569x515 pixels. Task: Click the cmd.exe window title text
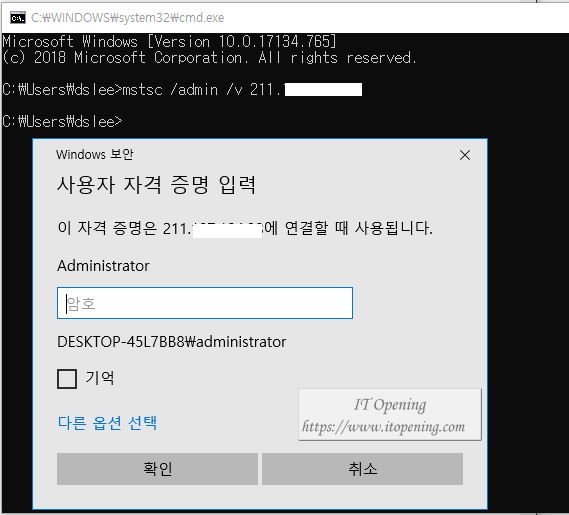(x=127, y=17)
